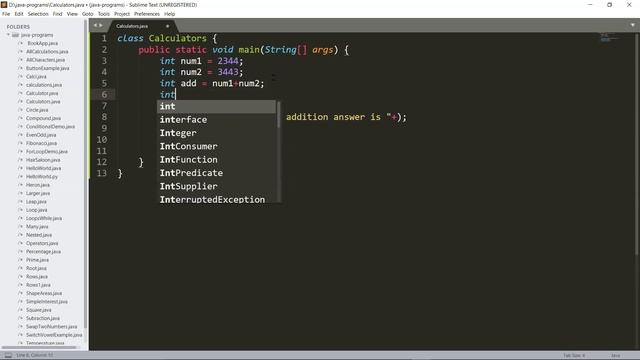Open SwitchVowelExample.java in sidebar
640x360 pixels.
coord(54,335)
